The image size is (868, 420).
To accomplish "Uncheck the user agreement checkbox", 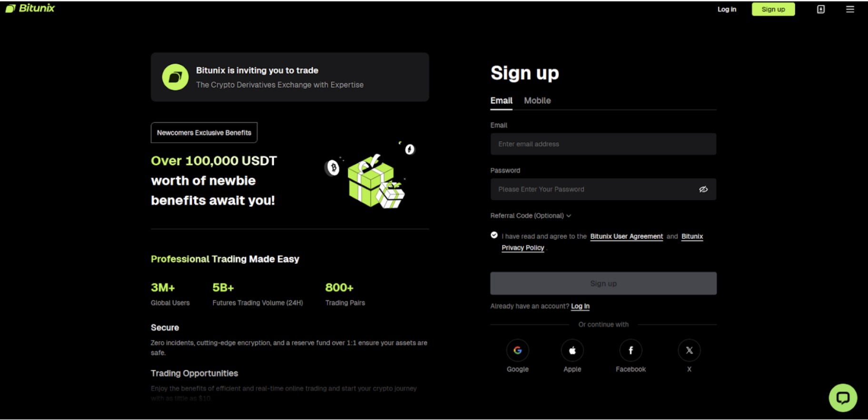I will click(x=494, y=235).
